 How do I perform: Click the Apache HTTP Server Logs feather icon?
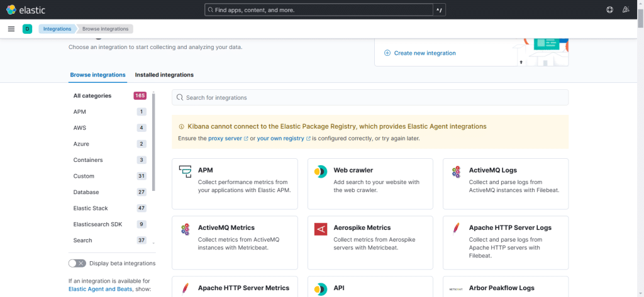click(x=456, y=229)
